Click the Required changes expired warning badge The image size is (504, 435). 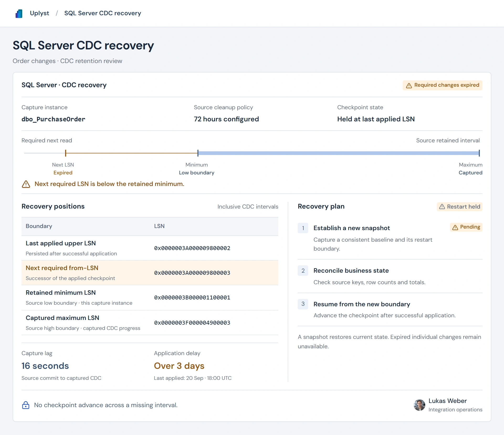(x=442, y=85)
